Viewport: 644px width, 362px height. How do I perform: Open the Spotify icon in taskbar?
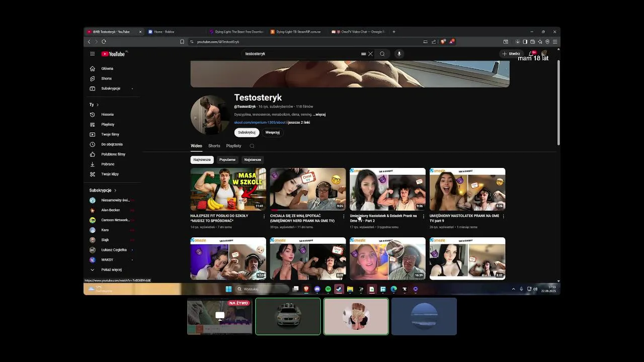[328, 289]
